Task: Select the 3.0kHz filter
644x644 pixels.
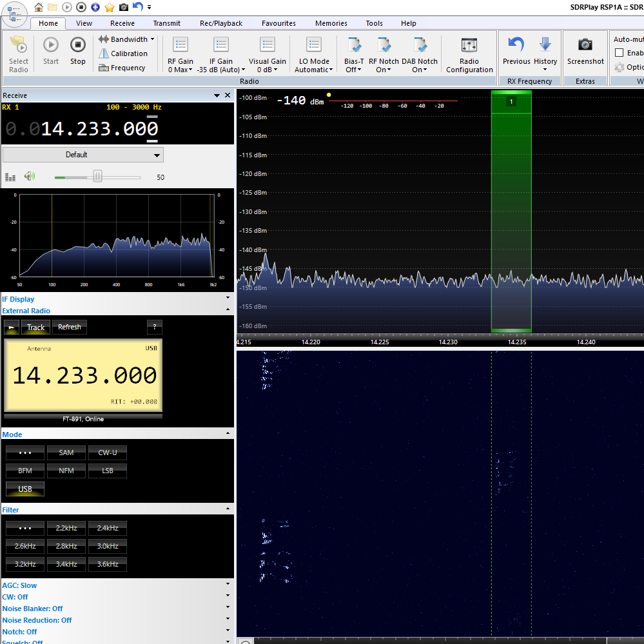Action: [108, 546]
